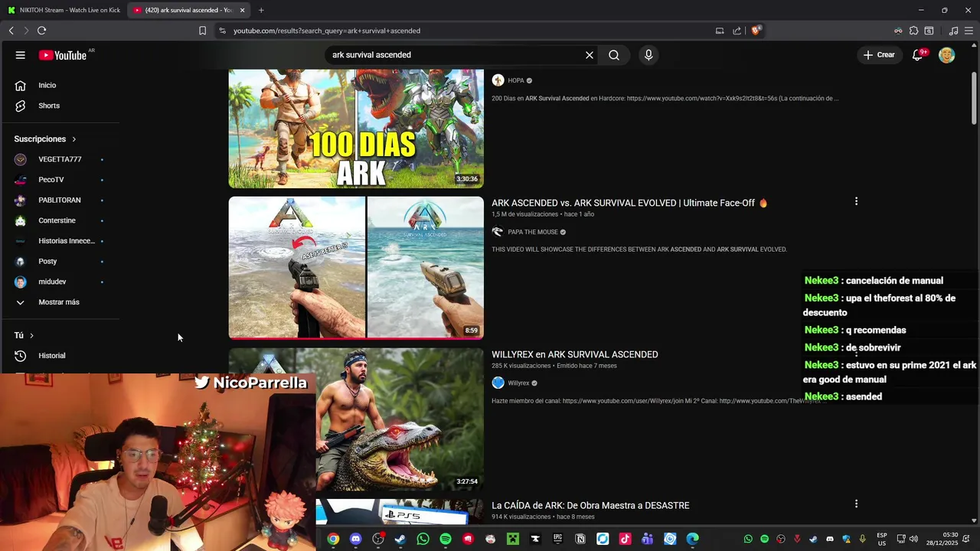Open system volume control in tray
980x551 pixels.
(x=913, y=539)
